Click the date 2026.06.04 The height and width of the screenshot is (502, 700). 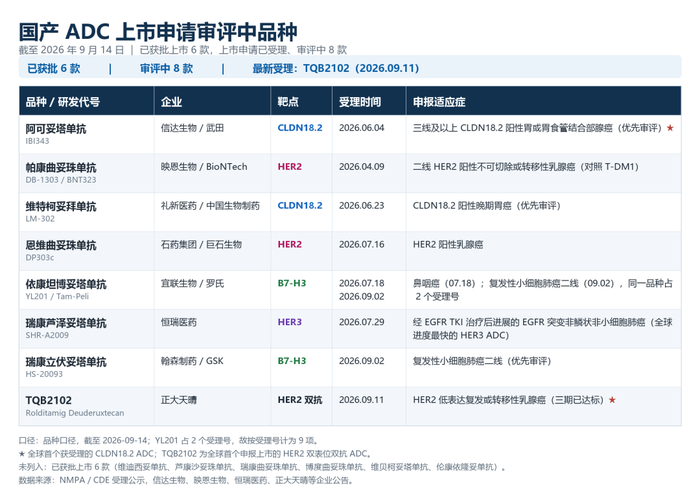362,128
